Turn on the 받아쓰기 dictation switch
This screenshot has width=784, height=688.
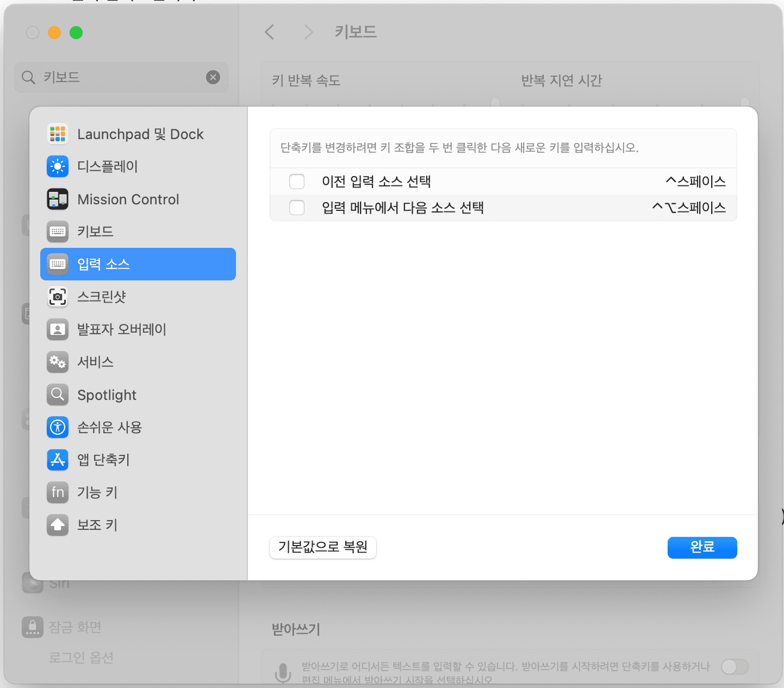pyautogui.click(x=735, y=667)
